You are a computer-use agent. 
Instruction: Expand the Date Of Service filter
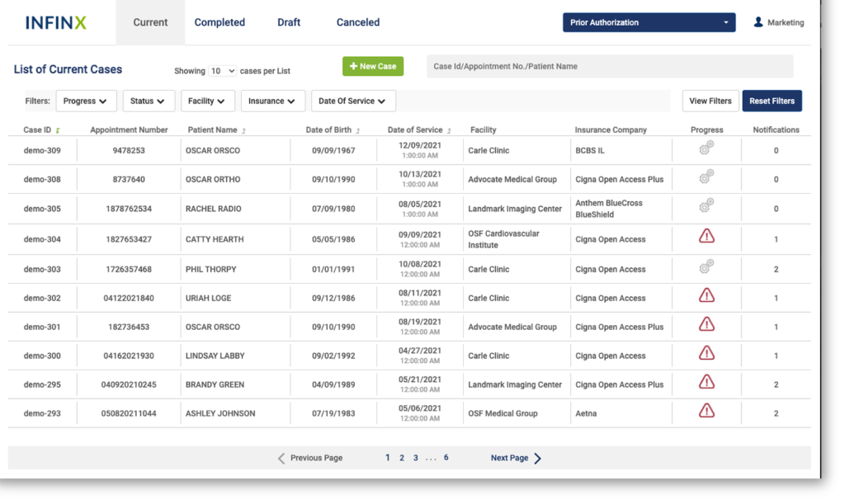pyautogui.click(x=352, y=101)
